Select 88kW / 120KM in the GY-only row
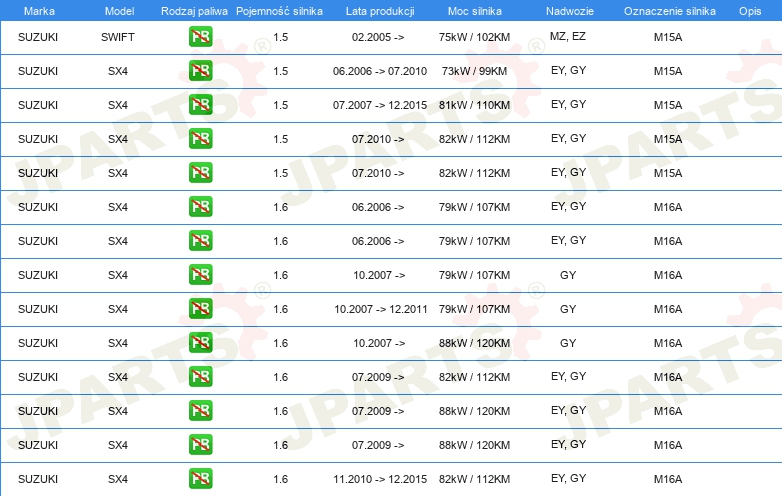This screenshot has width=782, height=496. click(x=474, y=343)
